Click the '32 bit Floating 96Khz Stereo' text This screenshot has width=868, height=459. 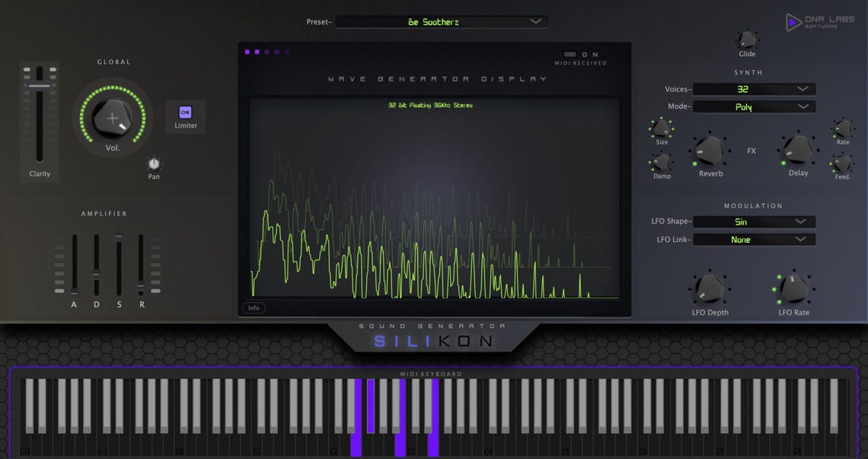pyautogui.click(x=430, y=105)
